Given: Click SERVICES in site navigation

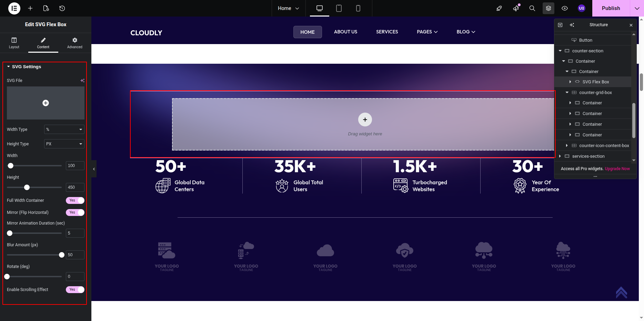Looking at the screenshot, I should coord(387,32).
